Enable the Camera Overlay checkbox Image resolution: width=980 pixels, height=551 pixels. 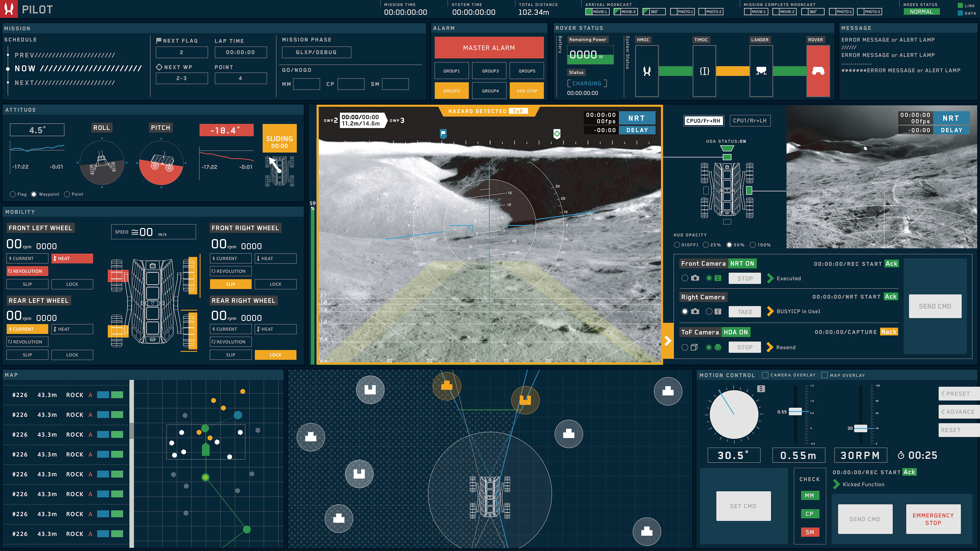765,375
